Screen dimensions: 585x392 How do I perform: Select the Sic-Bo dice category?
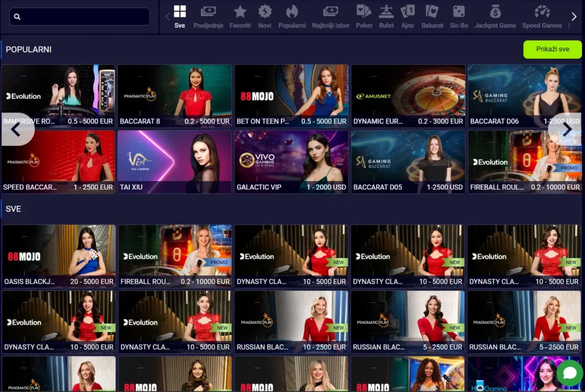tap(459, 16)
